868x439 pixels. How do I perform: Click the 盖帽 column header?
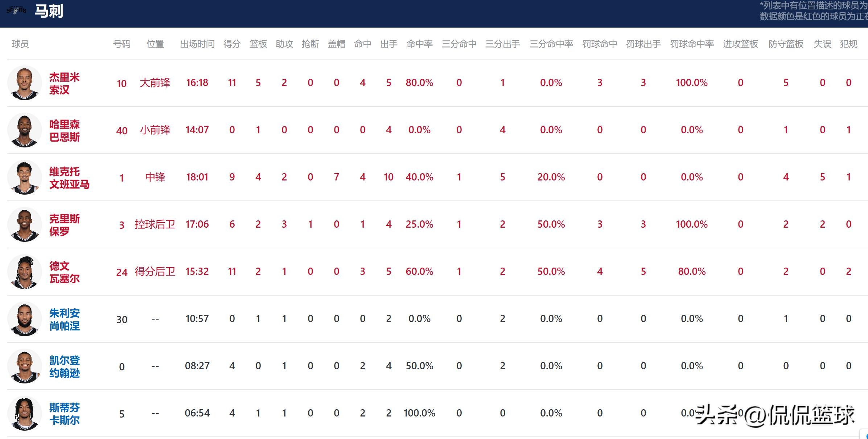(336, 44)
